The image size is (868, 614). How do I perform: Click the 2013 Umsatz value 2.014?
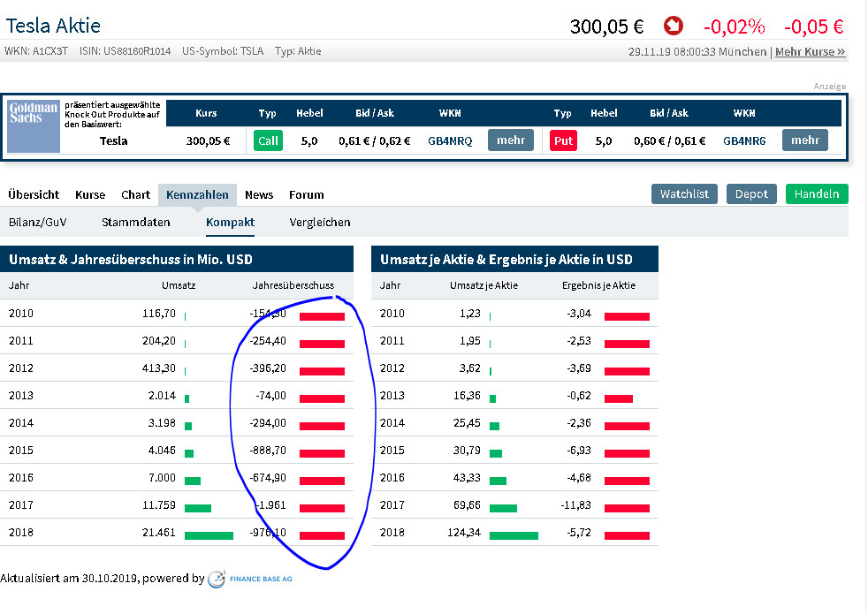(162, 396)
